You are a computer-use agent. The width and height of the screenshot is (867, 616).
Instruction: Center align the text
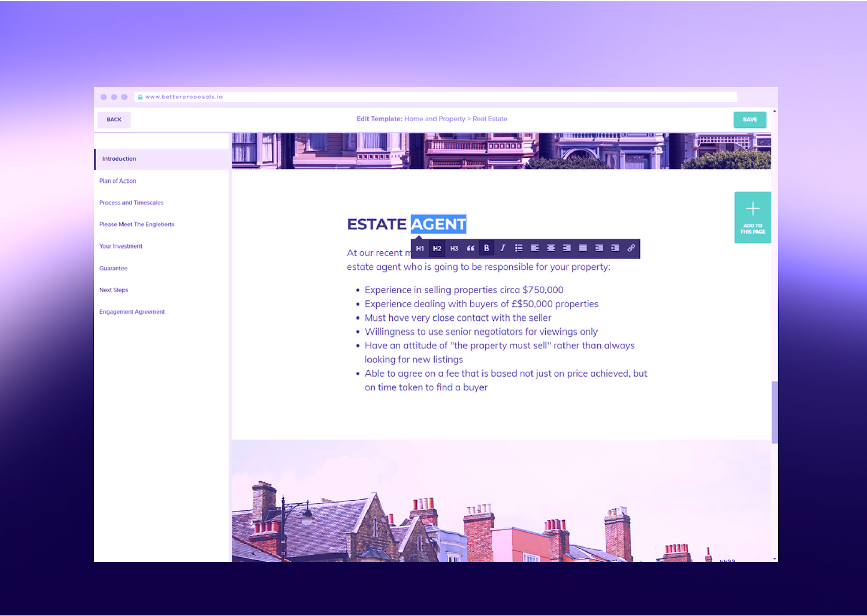(551, 249)
